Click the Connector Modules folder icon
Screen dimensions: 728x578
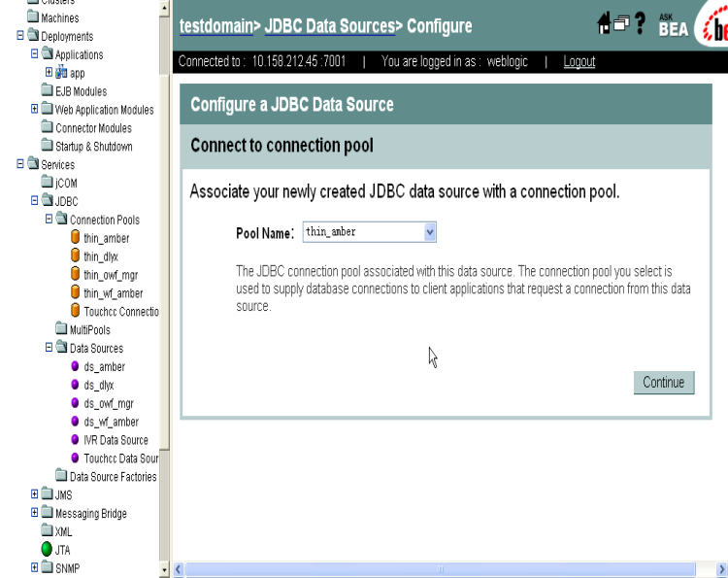click(47, 126)
